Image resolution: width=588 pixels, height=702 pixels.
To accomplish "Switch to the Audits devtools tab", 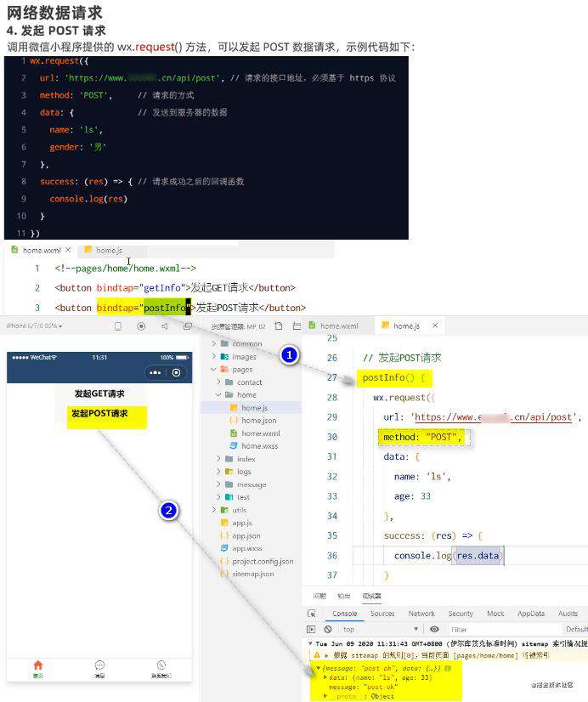I will [568, 614].
